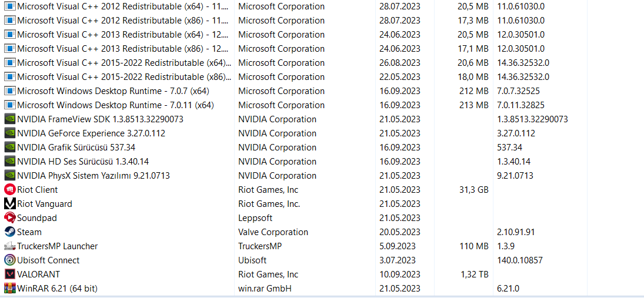Click the WinRAR 6.21 icon
Viewport: 644px width, 298px height.
[9, 289]
